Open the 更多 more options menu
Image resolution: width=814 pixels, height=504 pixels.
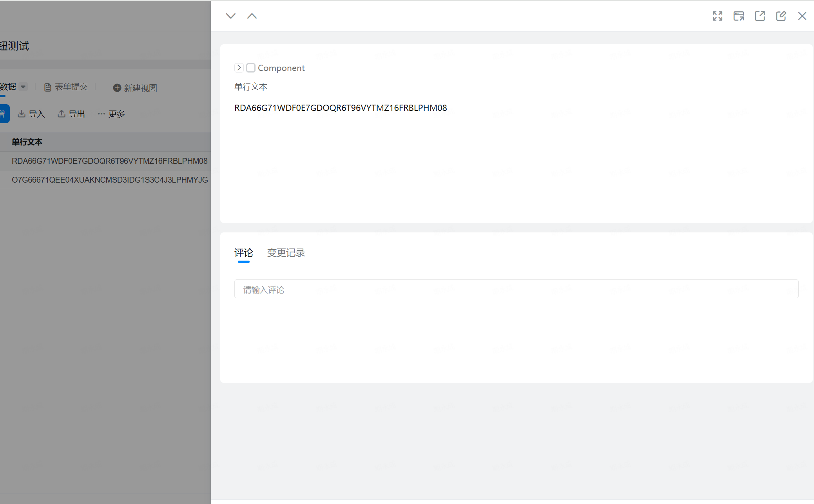click(111, 114)
